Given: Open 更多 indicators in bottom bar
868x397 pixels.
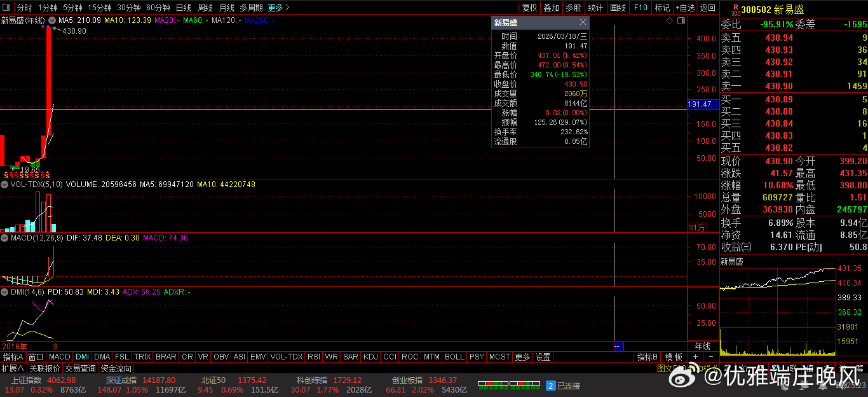Looking at the screenshot, I should click(x=522, y=357).
